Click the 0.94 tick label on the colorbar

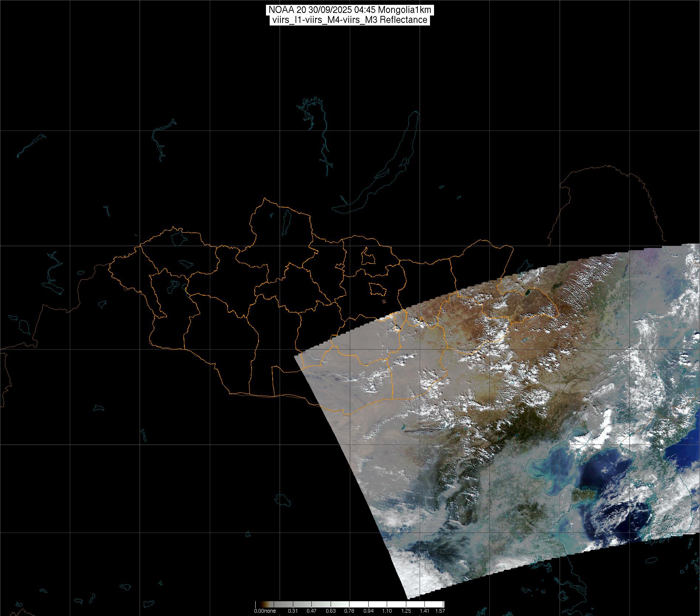click(x=368, y=611)
